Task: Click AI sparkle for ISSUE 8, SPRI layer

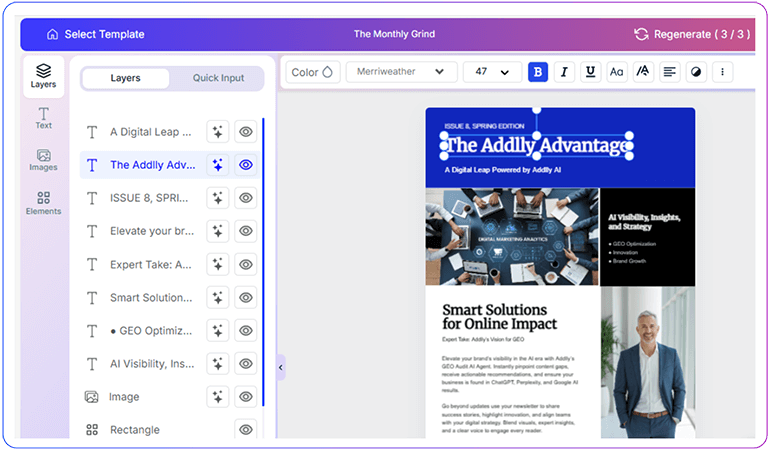Action: (218, 198)
